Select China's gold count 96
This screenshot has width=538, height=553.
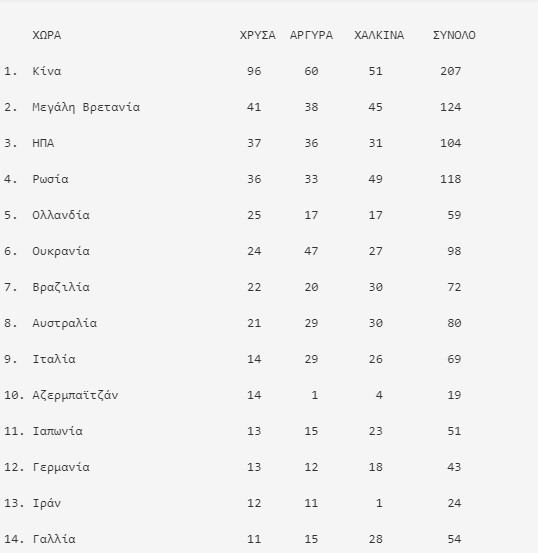pyautogui.click(x=254, y=71)
